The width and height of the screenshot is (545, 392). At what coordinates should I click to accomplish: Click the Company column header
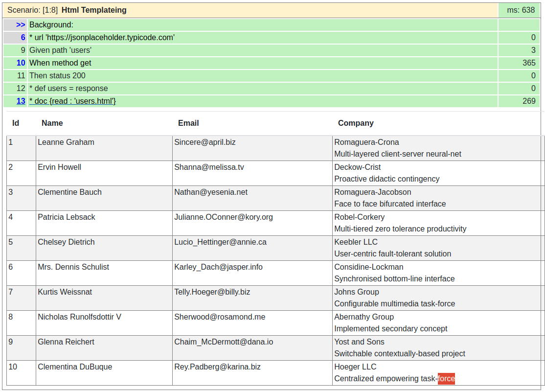[x=356, y=123]
